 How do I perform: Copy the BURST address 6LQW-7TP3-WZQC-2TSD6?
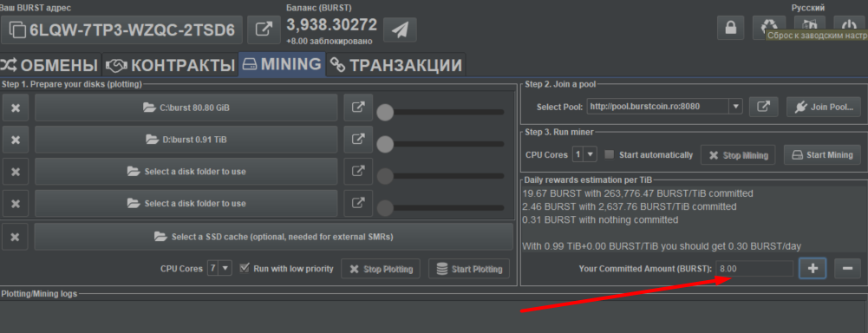[x=121, y=29]
